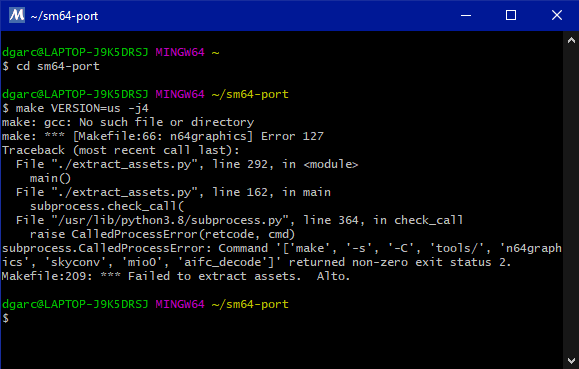Minimize the ~/sm64-port terminal window
579x369 pixels.
tap(466, 15)
